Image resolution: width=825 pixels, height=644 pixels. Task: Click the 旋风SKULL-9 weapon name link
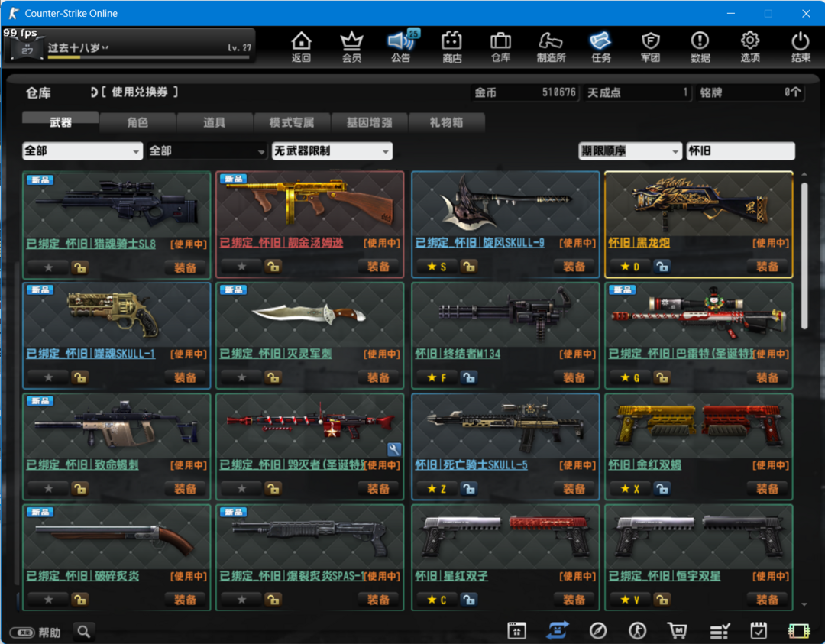tap(480, 243)
